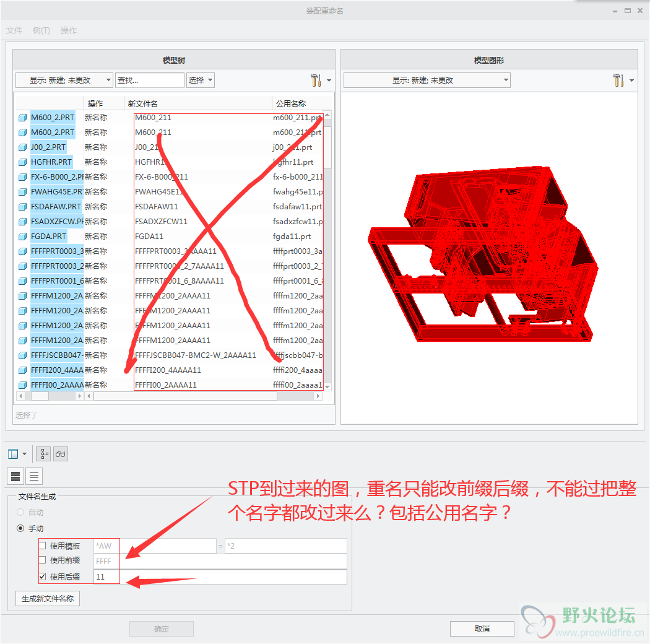Select the 自动 radio button
650x644 pixels.
20,513
